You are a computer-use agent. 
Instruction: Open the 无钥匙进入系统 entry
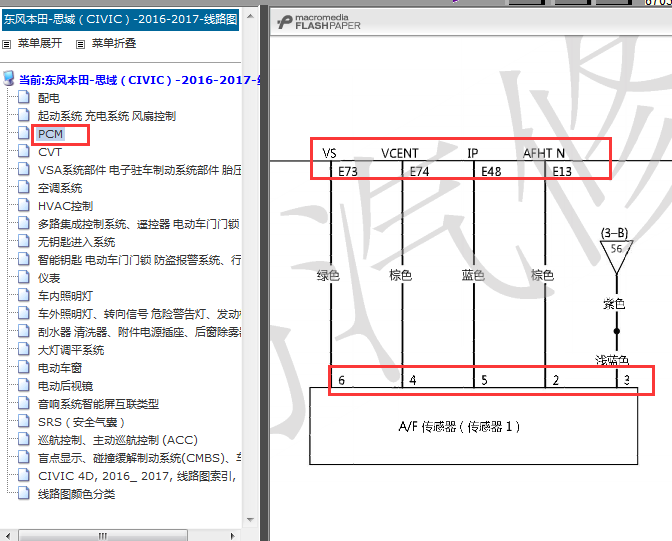pyautogui.click(x=77, y=242)
